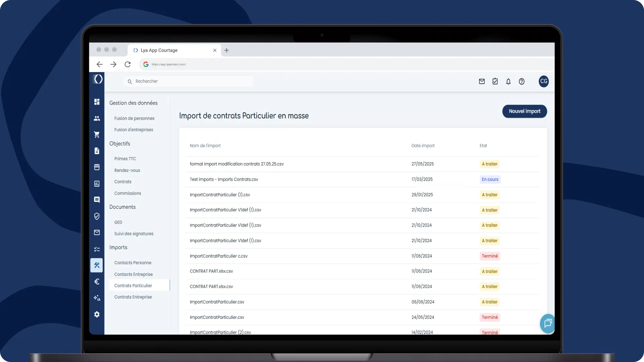This screenshot has width=644, height=362.
Task: Open the task clipboard icon in top bar
Action: coord(495,81)
